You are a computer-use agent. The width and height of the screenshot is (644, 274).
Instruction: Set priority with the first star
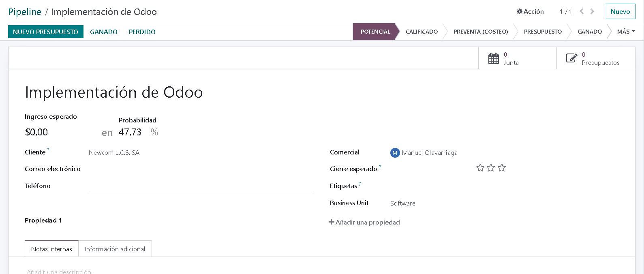(480, 168)
